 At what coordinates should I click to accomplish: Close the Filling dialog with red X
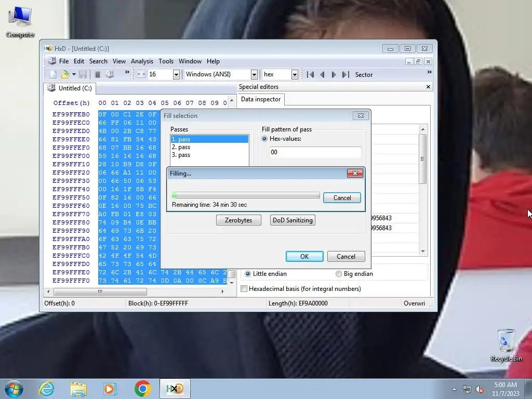pos(355,174)
